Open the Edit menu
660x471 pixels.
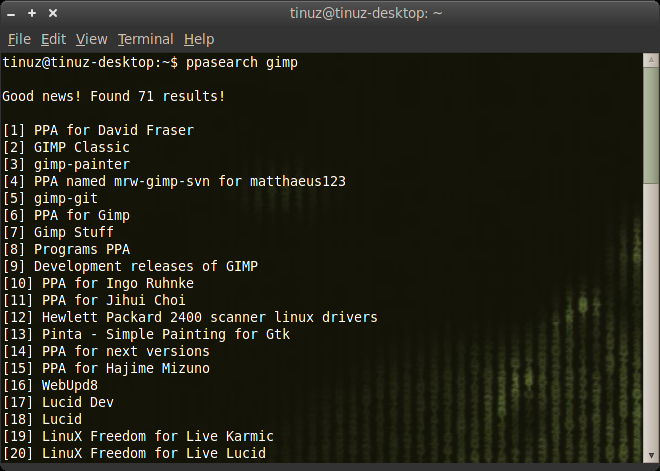click(x=53, y=40)
